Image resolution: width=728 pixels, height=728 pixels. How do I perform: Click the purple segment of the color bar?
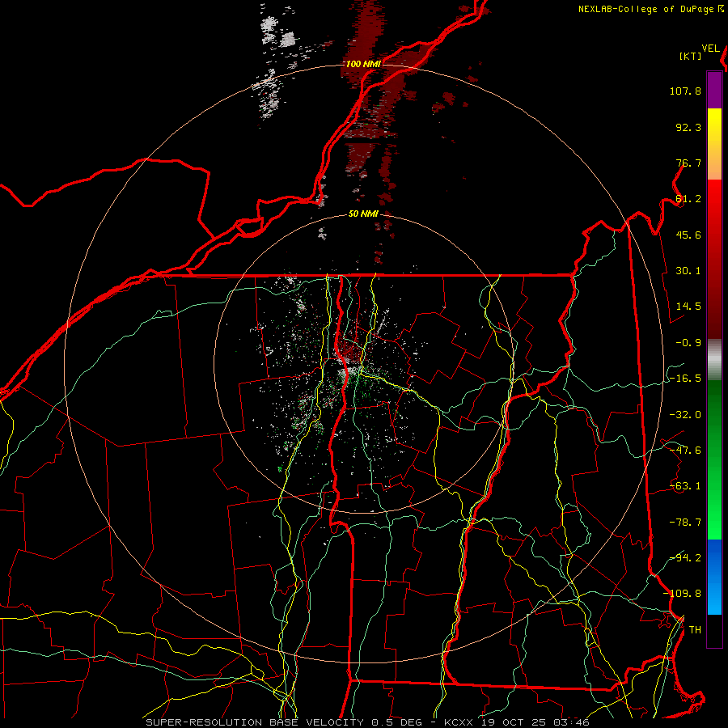pyautogui.click(x=714, y=91)
